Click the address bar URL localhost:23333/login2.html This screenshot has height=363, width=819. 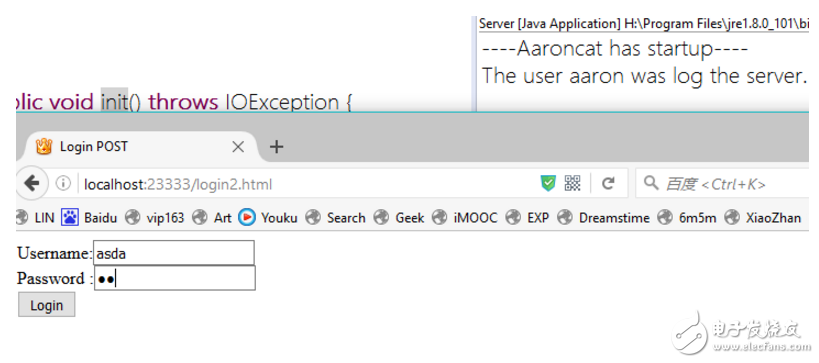[178, 184]
